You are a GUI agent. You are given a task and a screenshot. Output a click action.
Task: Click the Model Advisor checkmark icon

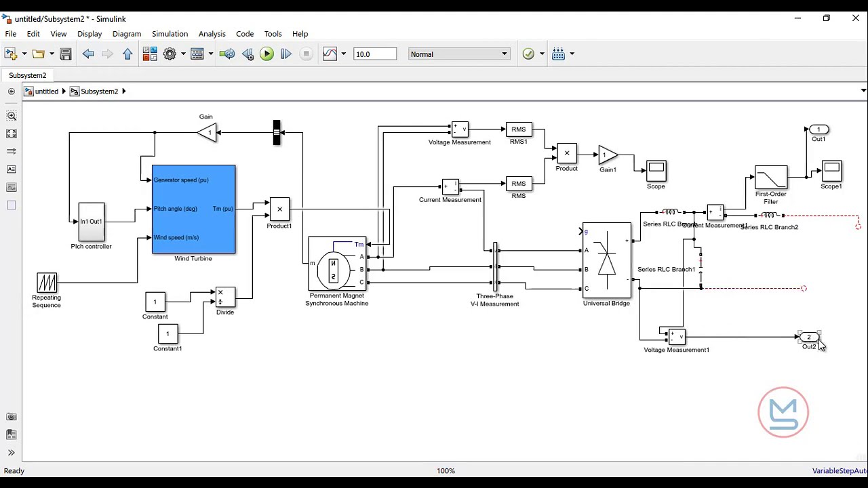coord(529,54)
